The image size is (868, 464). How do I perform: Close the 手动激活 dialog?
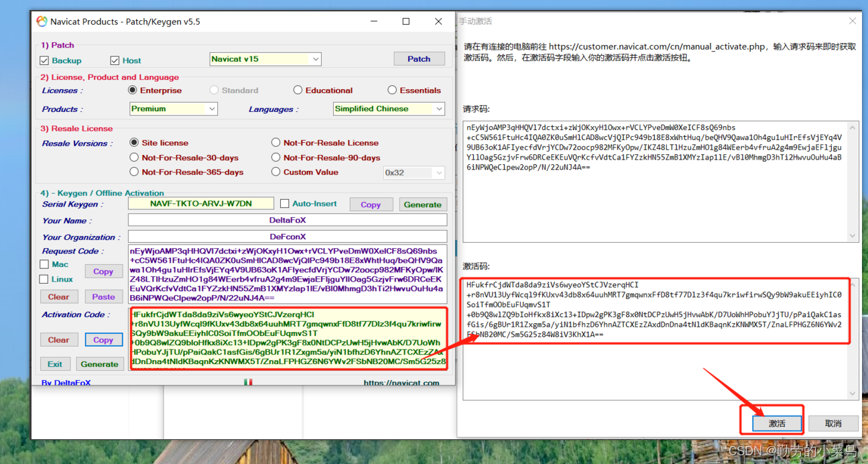[853, 21]
